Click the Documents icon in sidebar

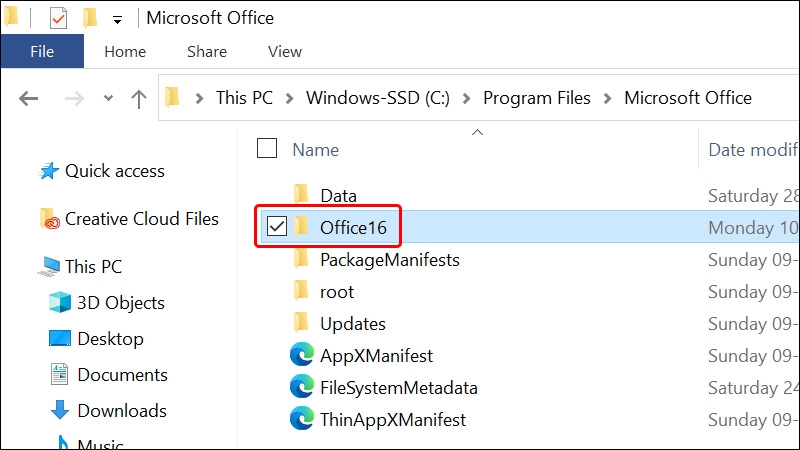(60, 374)
